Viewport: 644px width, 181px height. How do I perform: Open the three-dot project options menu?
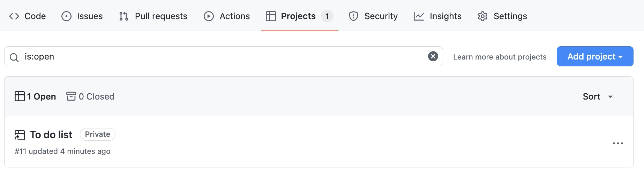point(618,143)
